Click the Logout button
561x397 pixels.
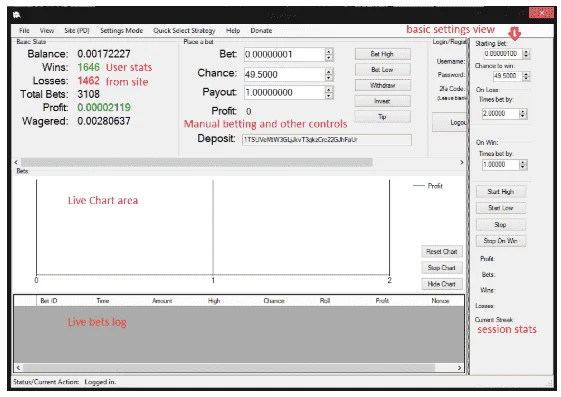point(450,122)
